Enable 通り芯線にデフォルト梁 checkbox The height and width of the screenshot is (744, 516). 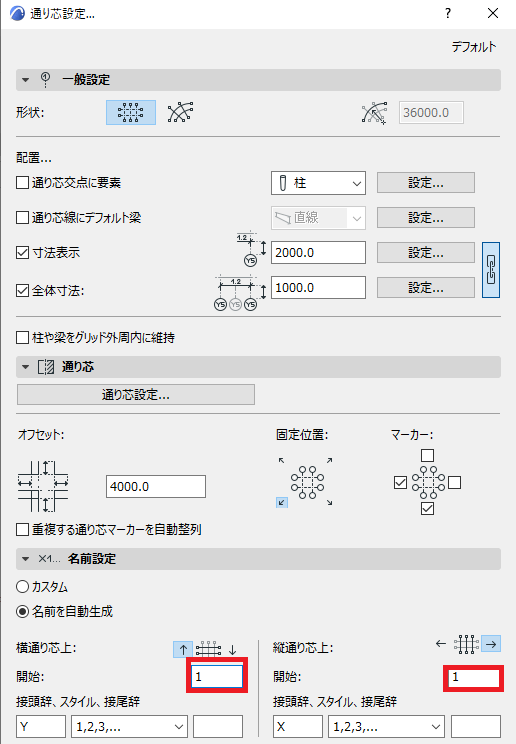22,218
